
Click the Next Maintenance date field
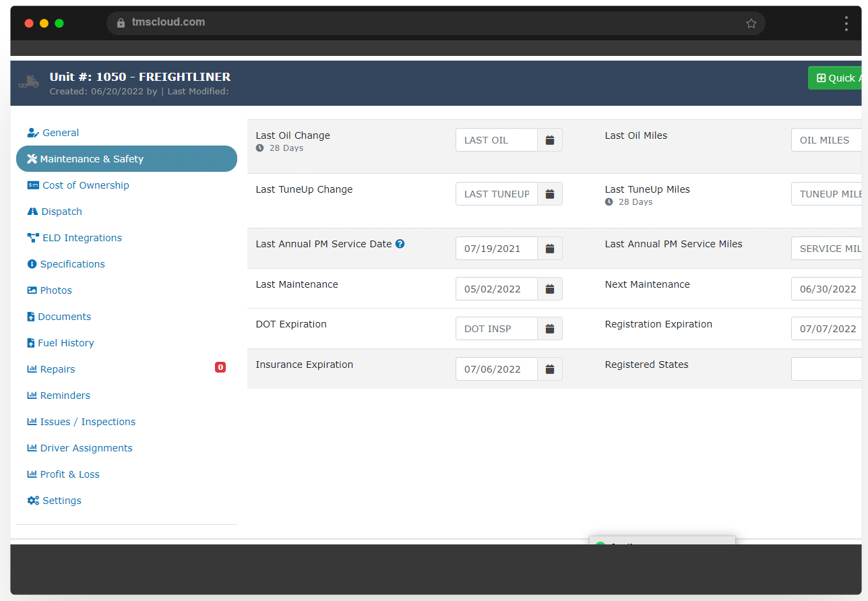coord(829,288)
